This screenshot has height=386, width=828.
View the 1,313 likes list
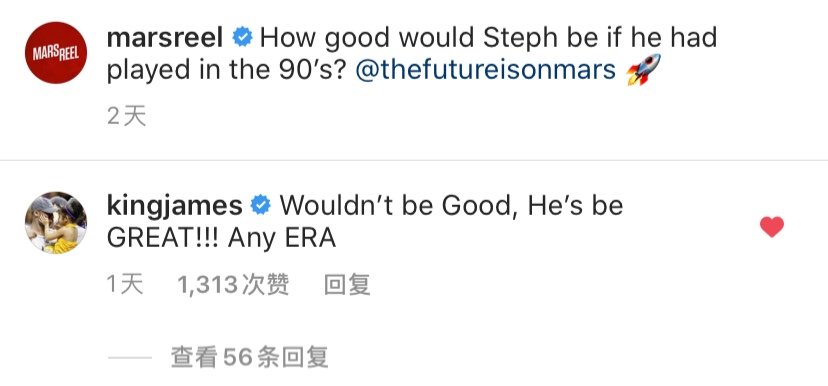pos(233,285)
